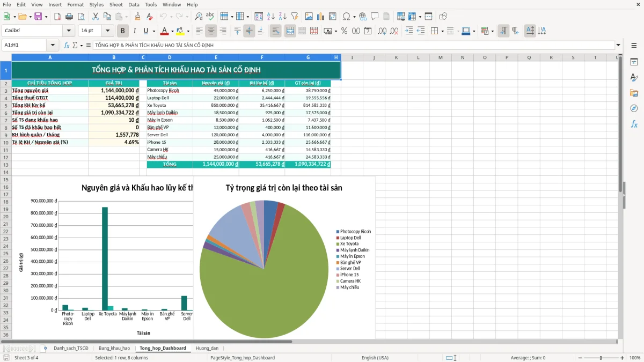644x362 pixels.
Task: Open sidebar Functions panel
Action: coord(634,124)
